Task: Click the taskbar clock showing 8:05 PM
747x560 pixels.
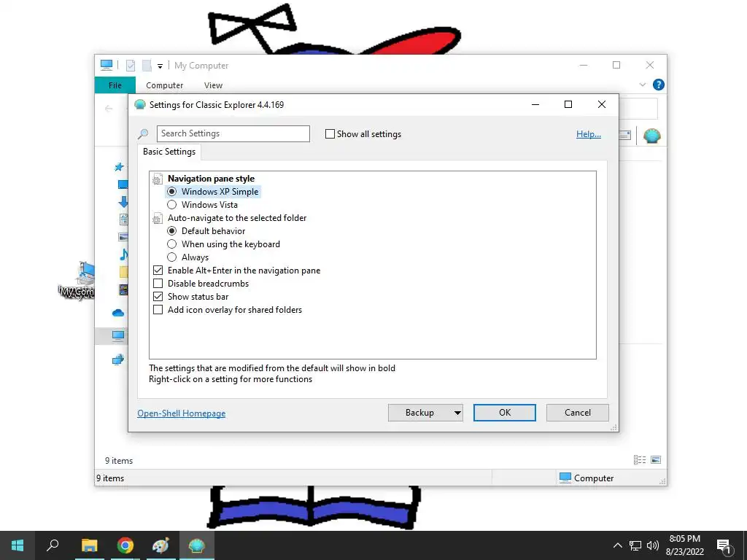Action: (x=684, y=545)
